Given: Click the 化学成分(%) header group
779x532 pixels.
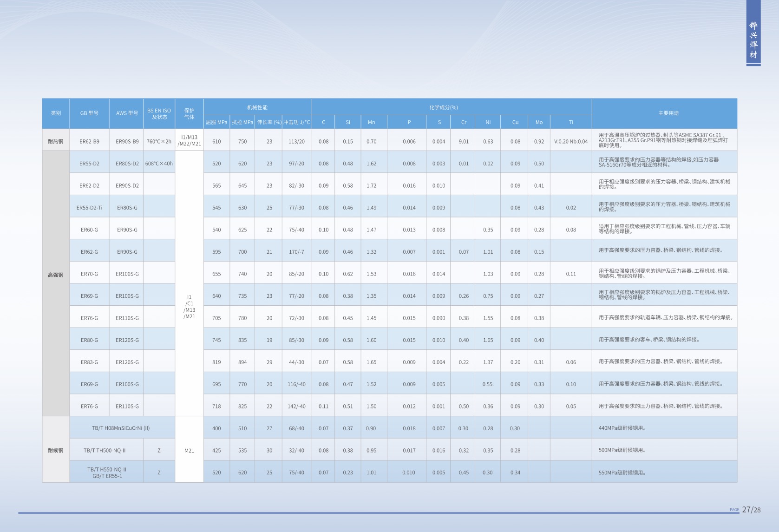Looking at the screenshot, I should (443, 107).
